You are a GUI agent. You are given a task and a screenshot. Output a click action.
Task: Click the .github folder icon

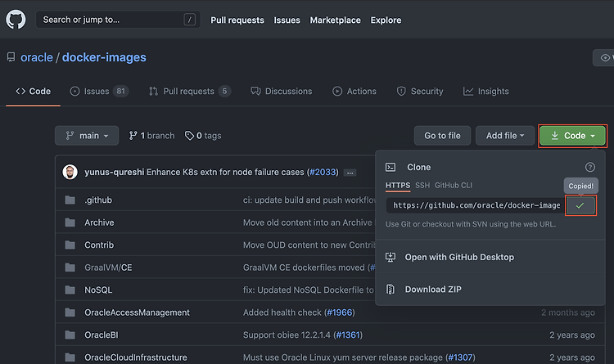pyautogui.click(x=70, y=200)
